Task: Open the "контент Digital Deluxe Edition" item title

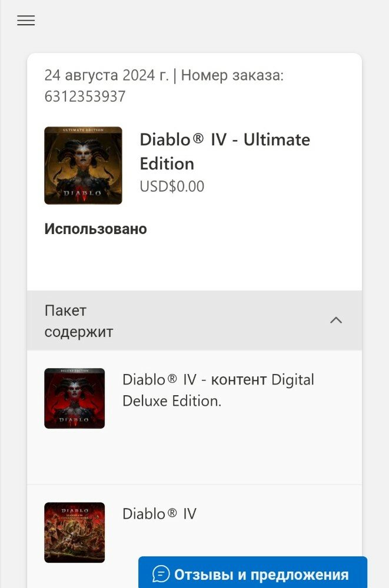Action: click(218, 390)
